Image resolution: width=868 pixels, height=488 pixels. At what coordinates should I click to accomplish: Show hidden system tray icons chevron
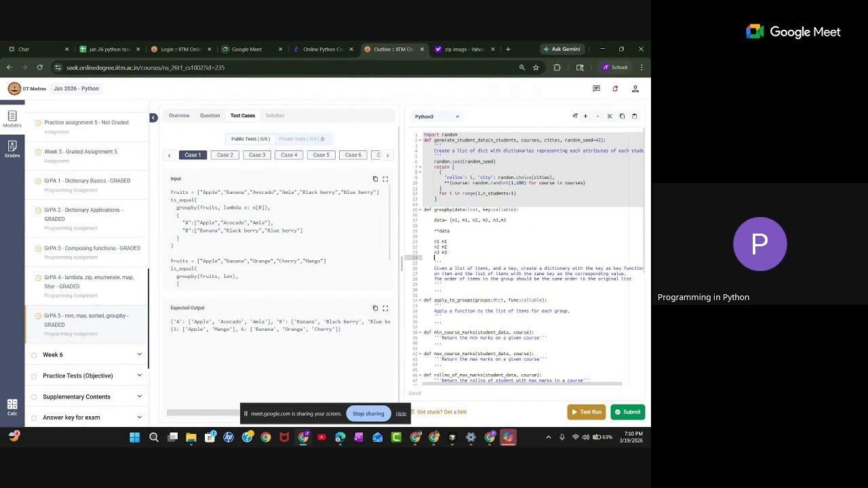point(549,437)
